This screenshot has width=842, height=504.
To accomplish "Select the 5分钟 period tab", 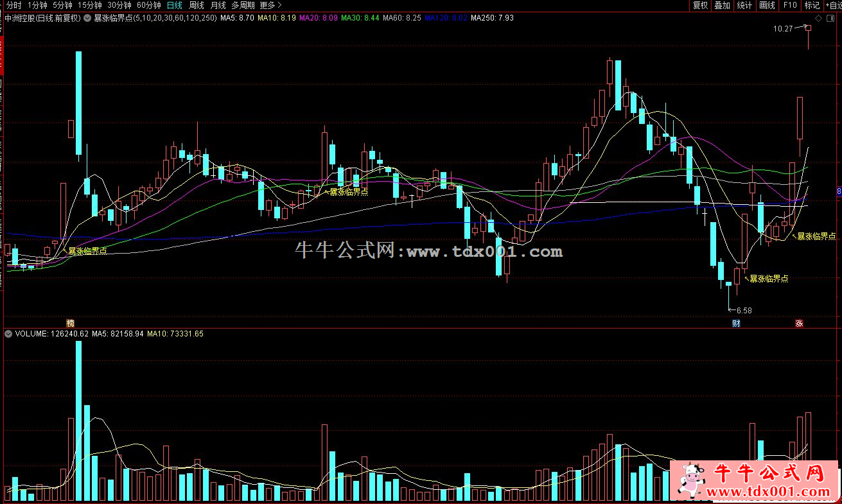I will [x=62, y=5].
